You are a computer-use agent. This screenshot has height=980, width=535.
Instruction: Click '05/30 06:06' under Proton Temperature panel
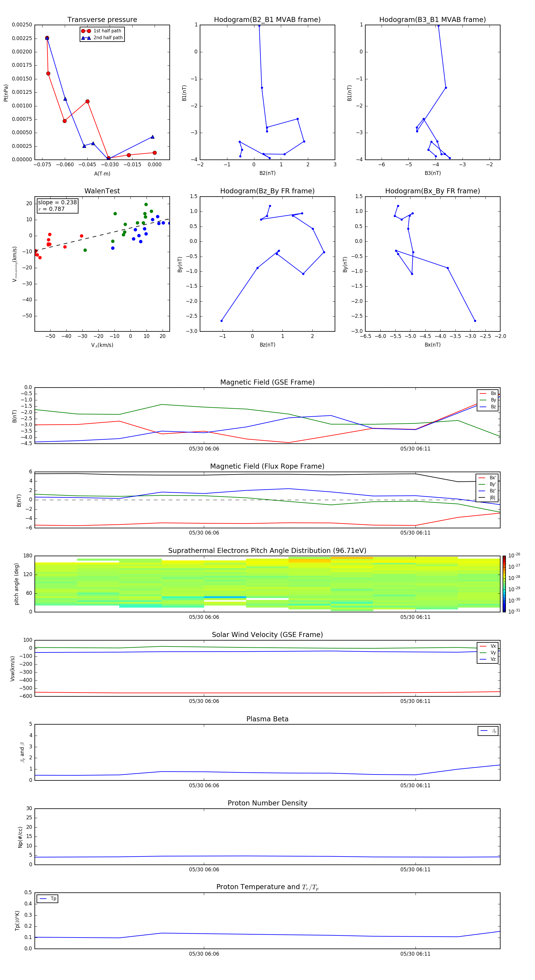(x=204, y=954)
